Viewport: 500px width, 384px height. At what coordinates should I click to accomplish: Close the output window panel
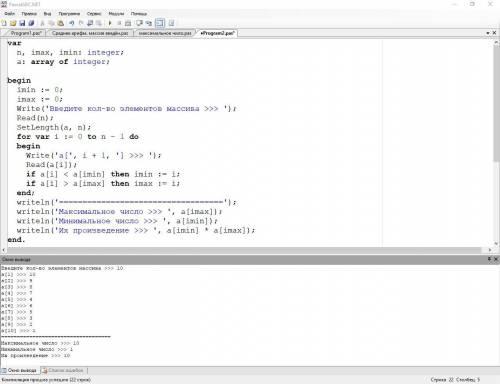496,259
